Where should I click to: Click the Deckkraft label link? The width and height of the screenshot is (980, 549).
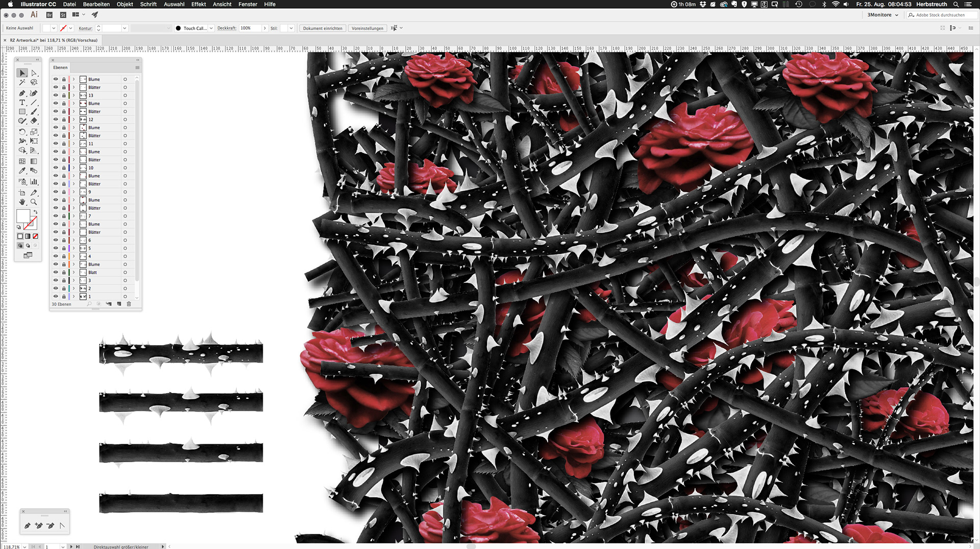227,28
